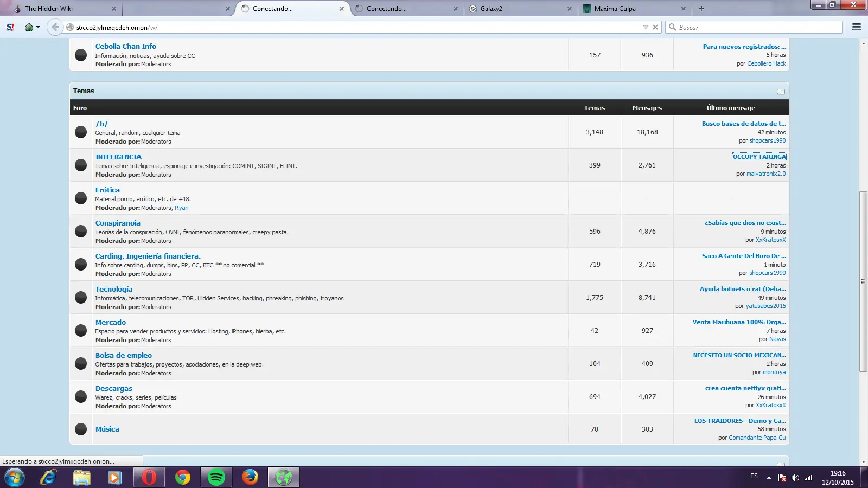Viewport: 868px width, 488px height.
Task: Launch Internet Explorer from taskbar
Action: (x=48, y=478)
